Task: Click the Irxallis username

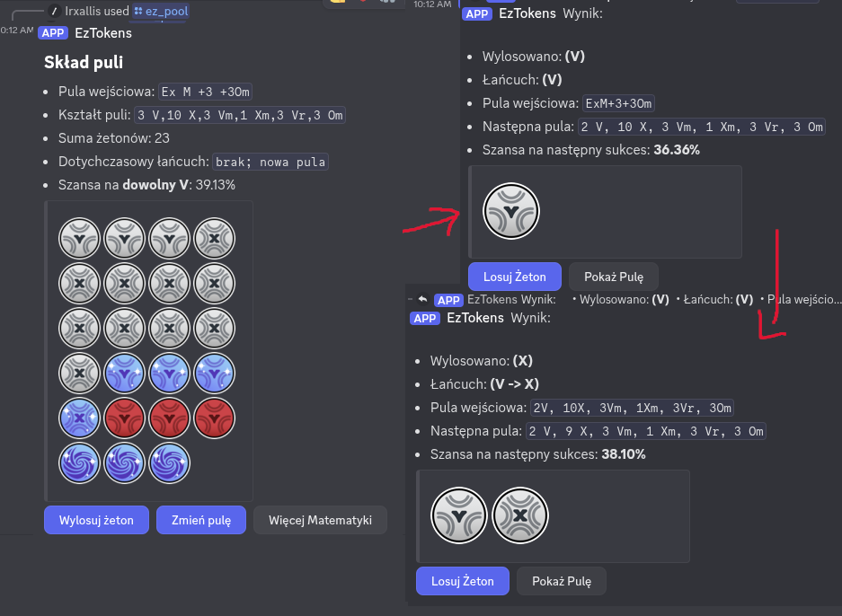Action: (83, 11)
